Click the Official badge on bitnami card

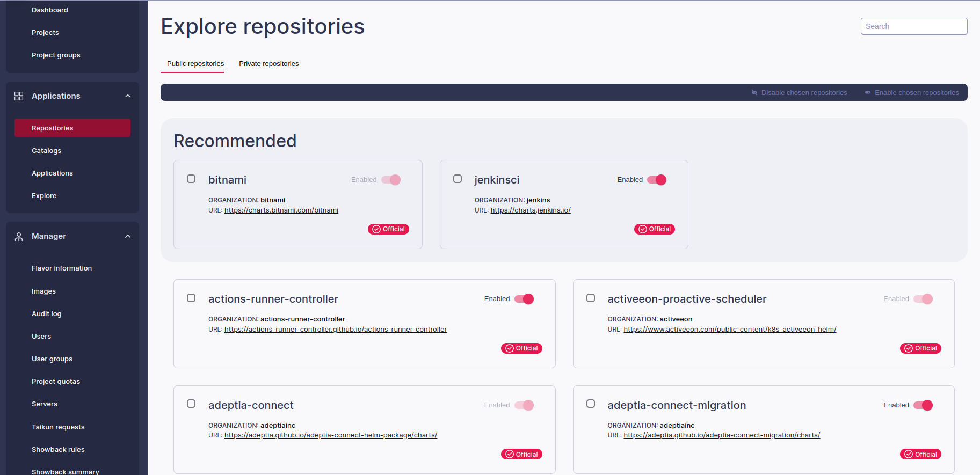[389, 229]
